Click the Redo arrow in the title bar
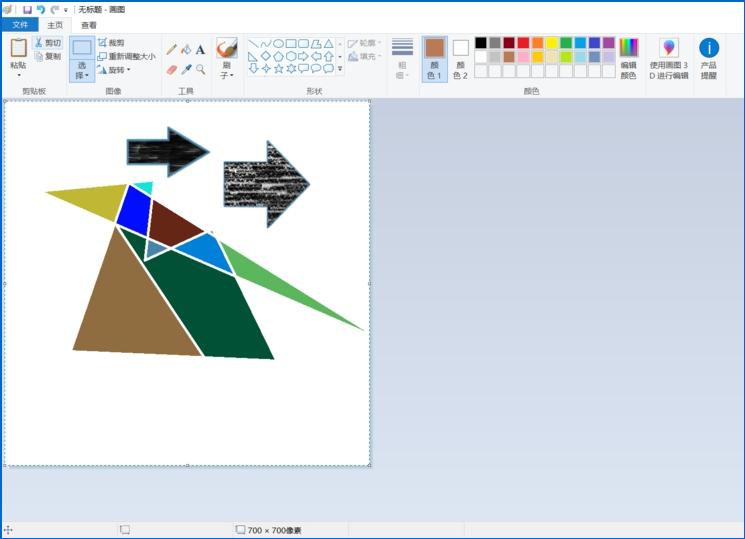Viewport: 745px width, 539px height. (55, 10)
